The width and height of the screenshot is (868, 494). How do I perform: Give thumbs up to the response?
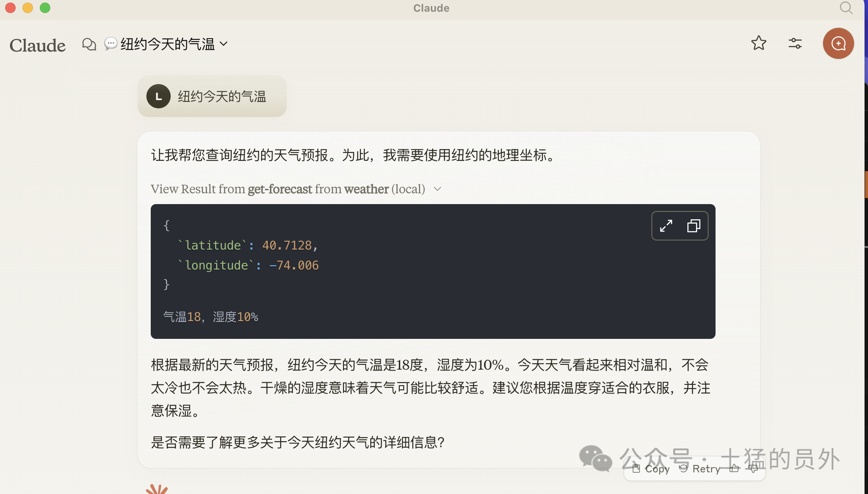click(734, 468)
